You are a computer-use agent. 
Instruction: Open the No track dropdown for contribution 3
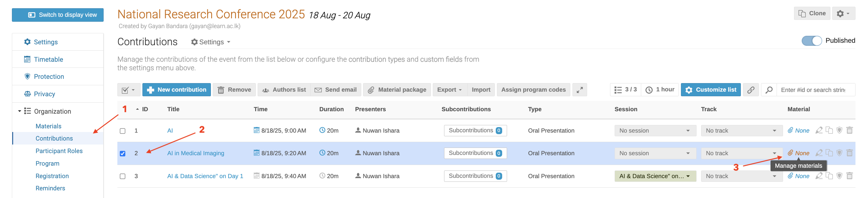(x=741, y=176)
